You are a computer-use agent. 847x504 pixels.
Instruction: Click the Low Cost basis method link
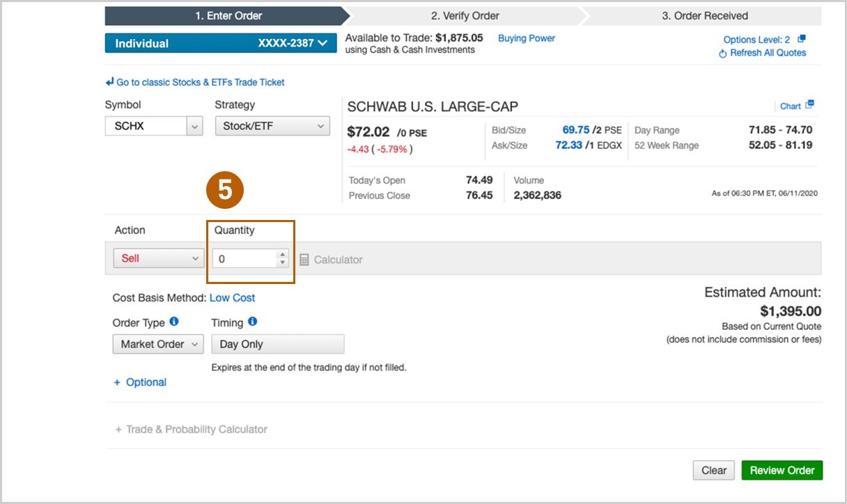(x=232, y=298)
